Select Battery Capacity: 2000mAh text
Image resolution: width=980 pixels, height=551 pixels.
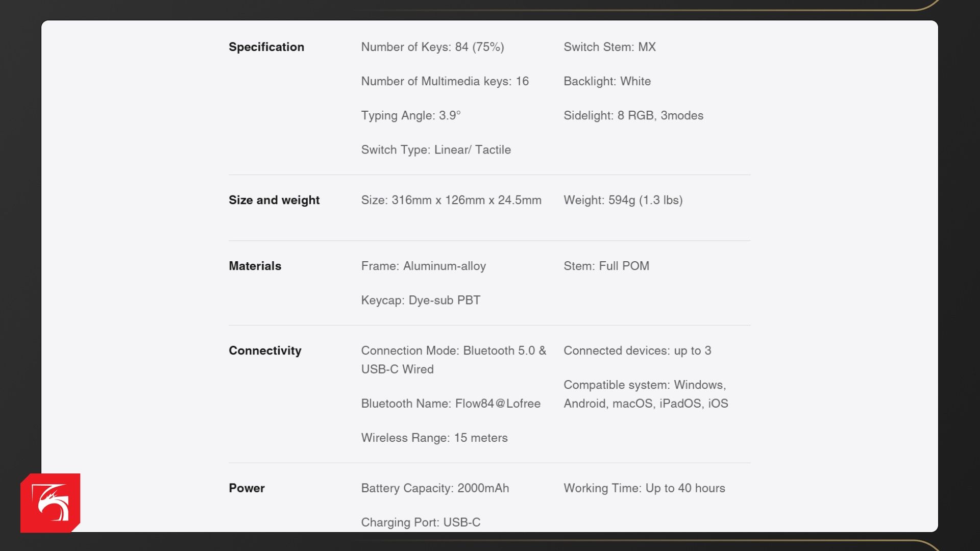tap(435, 488)
